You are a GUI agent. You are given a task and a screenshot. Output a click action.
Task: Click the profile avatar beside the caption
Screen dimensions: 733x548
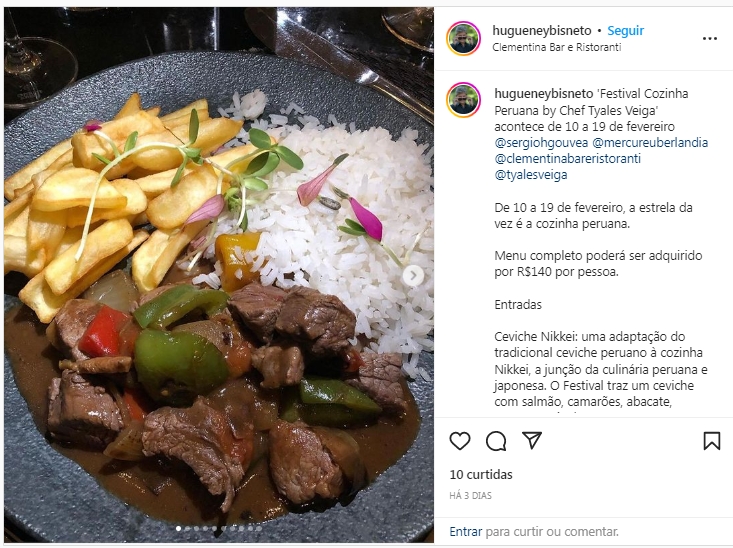click(463, 100)
